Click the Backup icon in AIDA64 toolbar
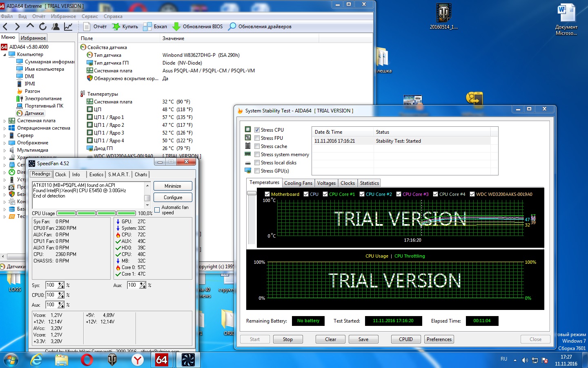 coord(147,27)
